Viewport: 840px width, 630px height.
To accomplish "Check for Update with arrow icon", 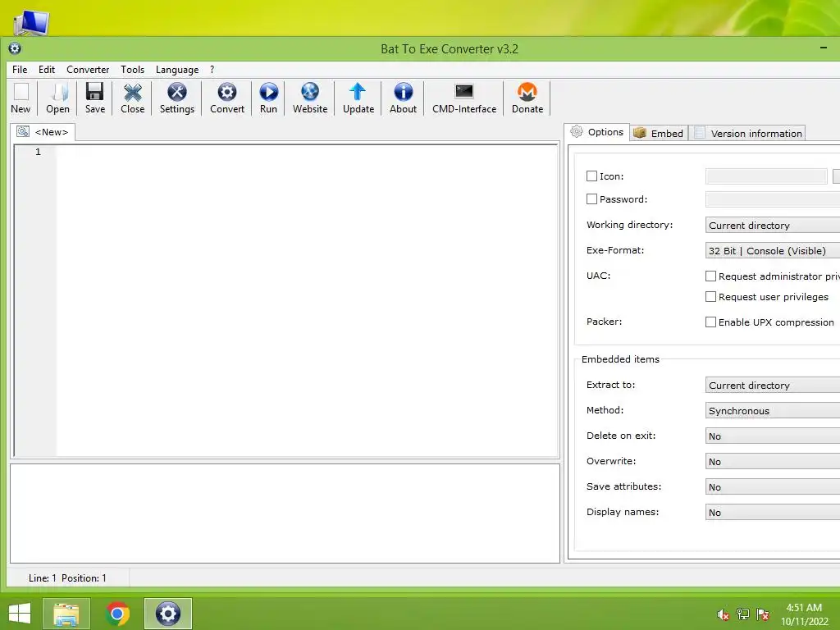I will 358,98.
